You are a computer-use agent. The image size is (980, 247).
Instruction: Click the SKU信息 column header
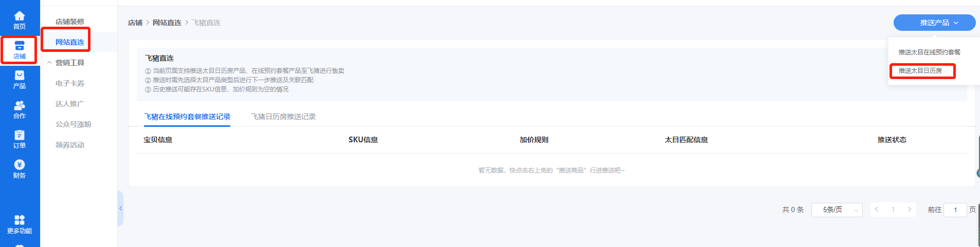click(x=363, y=140)
